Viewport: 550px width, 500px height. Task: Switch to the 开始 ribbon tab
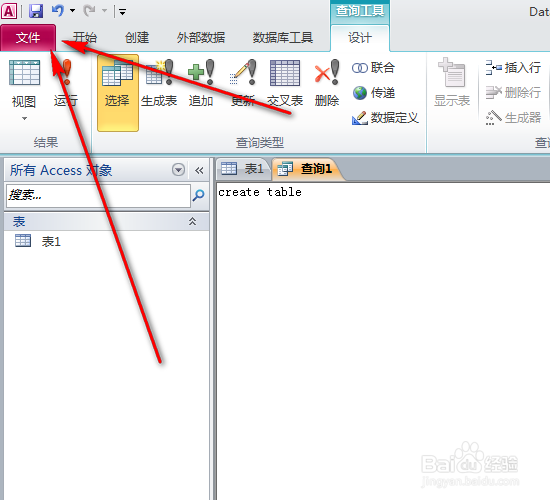coord(85,38)
